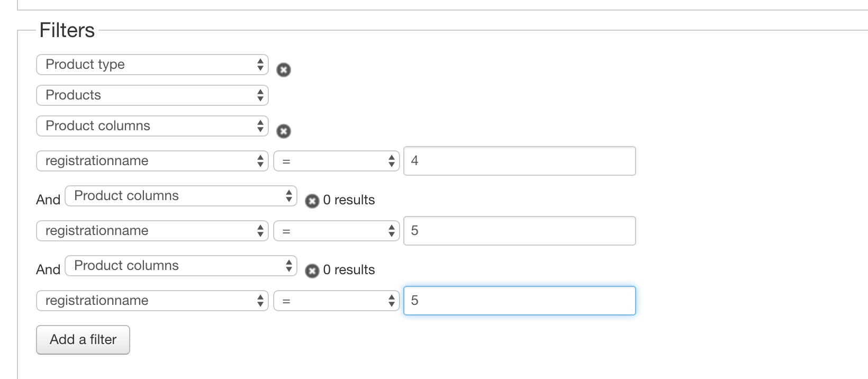Click the Add a filter button
Screen dimensions: 868x379
pos(83,339)
